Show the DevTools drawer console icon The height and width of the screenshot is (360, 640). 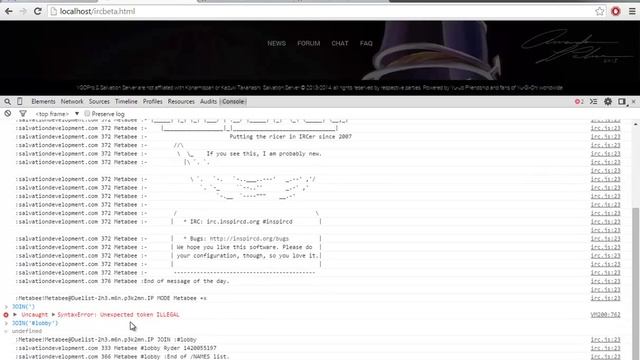(593, 102)
